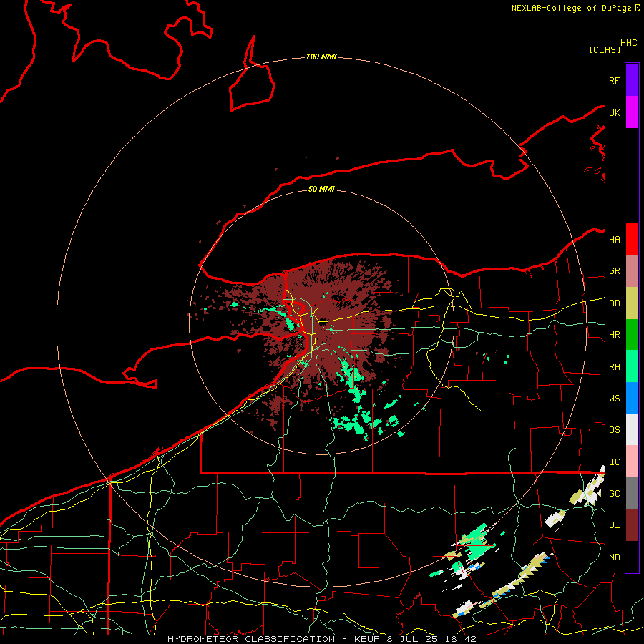Click the "KBUF" station identifier
Viewport: 644px width, 644px height.
367,639
